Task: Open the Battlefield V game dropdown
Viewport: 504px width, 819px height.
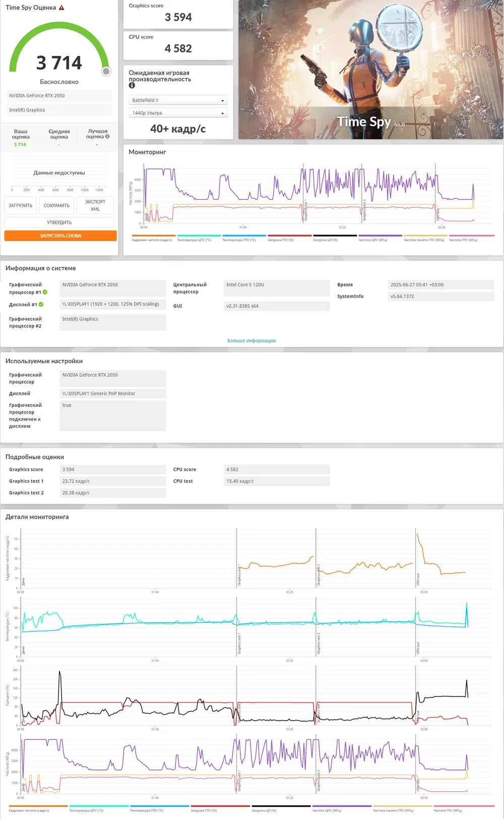Action: 178,100
